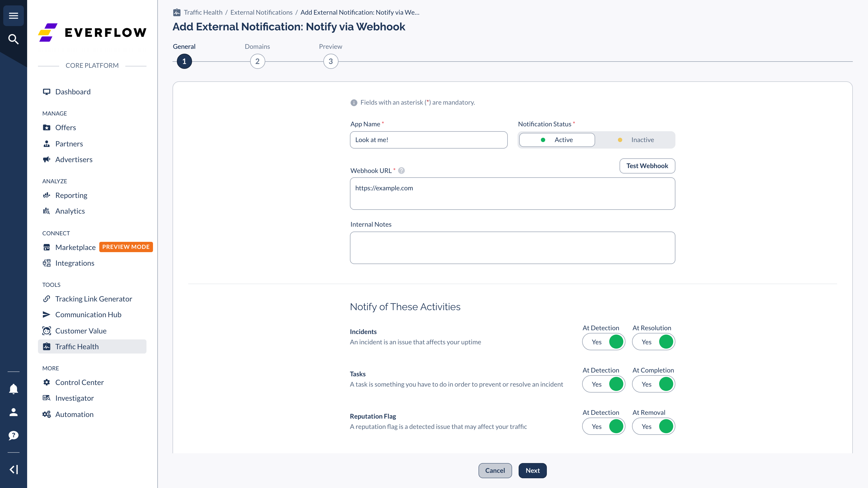This screenshot has height=488, width=868.
Task: Click the Internal Notes text area
Action: pyautogui.click(x=512, y=248)
